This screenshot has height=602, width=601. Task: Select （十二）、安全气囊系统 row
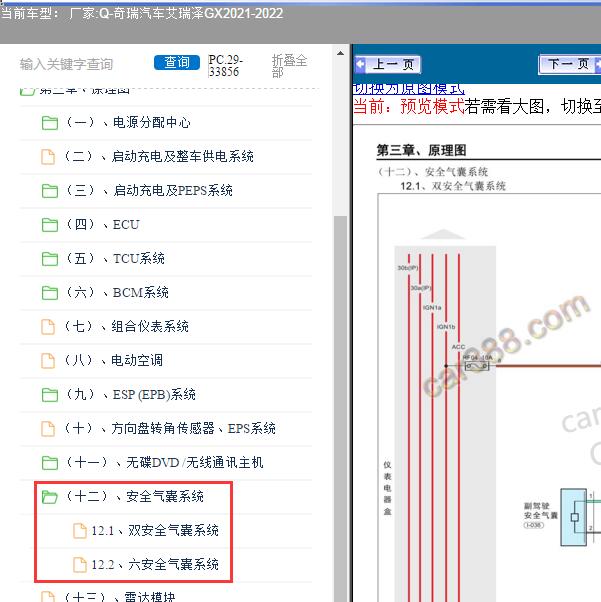[165, 497]
